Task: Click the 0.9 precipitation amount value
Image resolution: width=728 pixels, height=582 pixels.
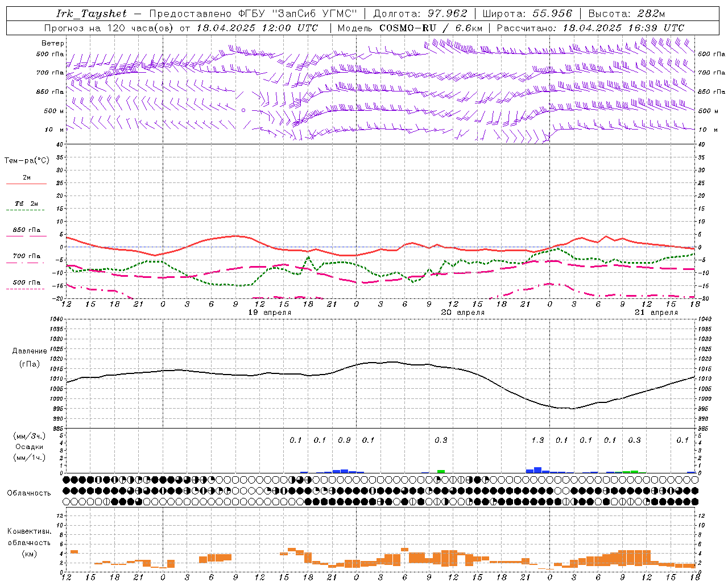Action: click(x=344, y=440)
